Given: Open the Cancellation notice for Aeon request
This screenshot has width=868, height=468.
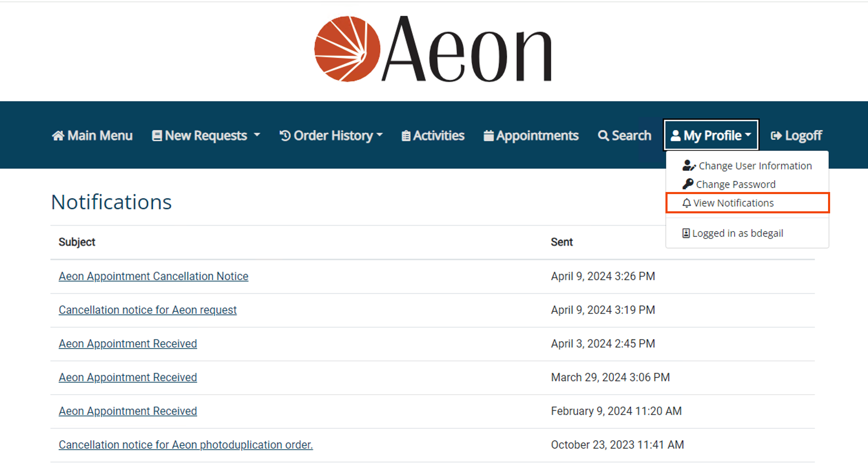Looking at the screenshot, I should (x=147, y=310).
